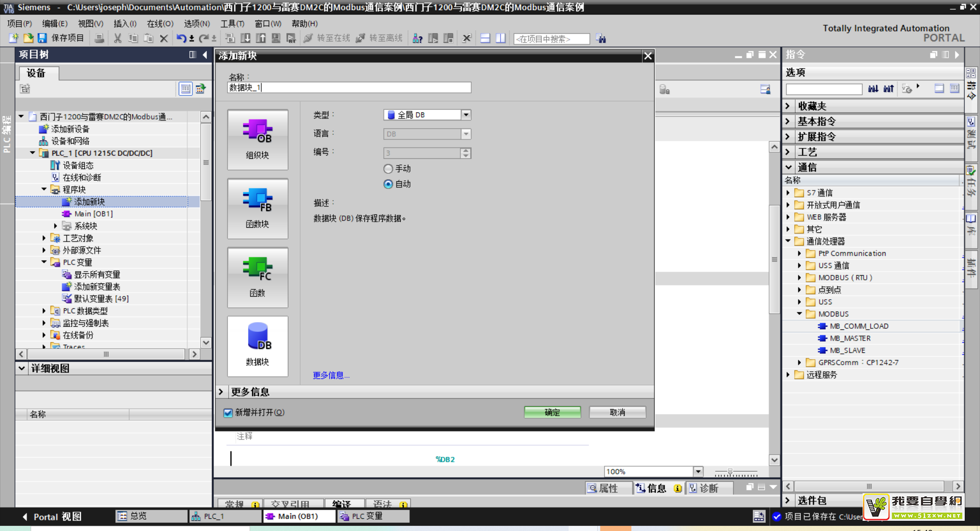Select the 数据块 (DB) block icon
This screenshot has height=531, width=980.
(x=257, y=346)
